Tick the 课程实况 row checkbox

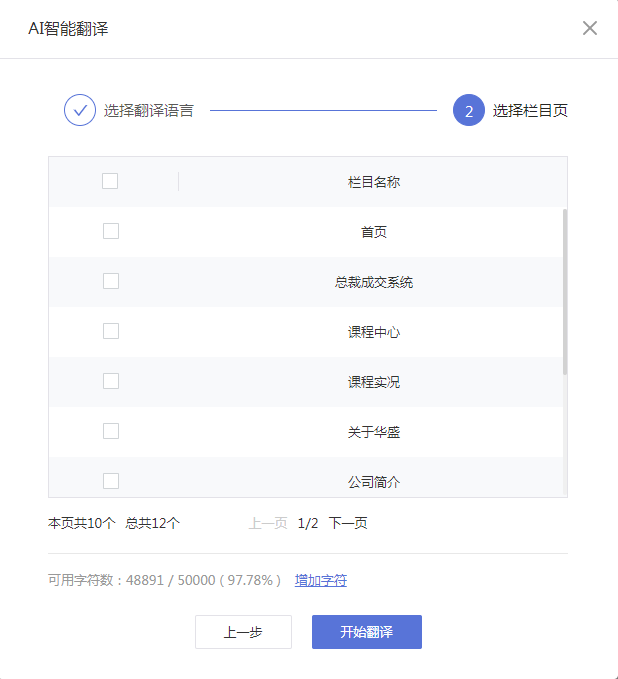[111, 381]
